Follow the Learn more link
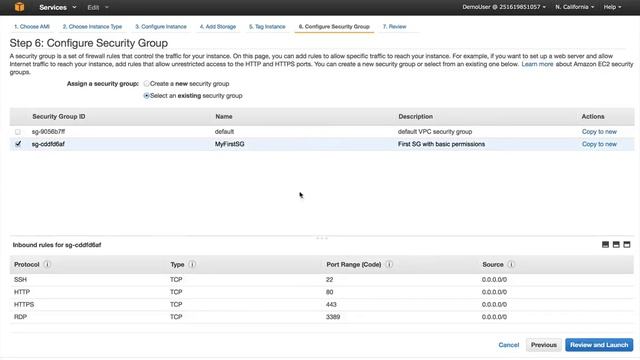Viewport: 640px width, 360px height. tap(537, 64)
